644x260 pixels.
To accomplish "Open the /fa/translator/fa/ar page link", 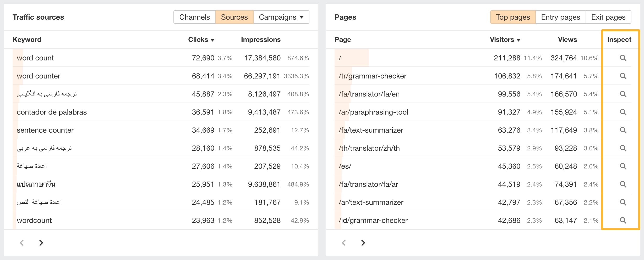I will coord(368,184).
